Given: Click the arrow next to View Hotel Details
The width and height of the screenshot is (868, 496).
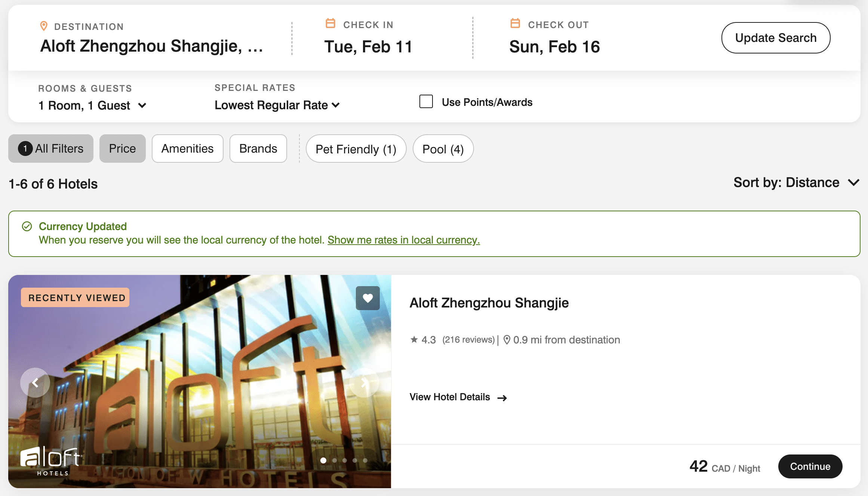Looking at the screenshot, I should [x=502, y=398].
